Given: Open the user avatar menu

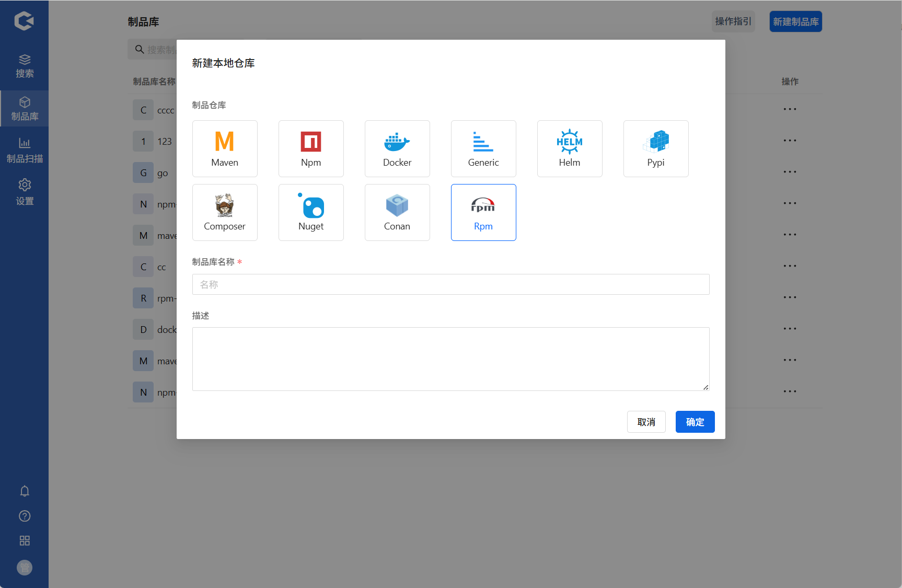Looking at the screenshot, I should (25, 568).
